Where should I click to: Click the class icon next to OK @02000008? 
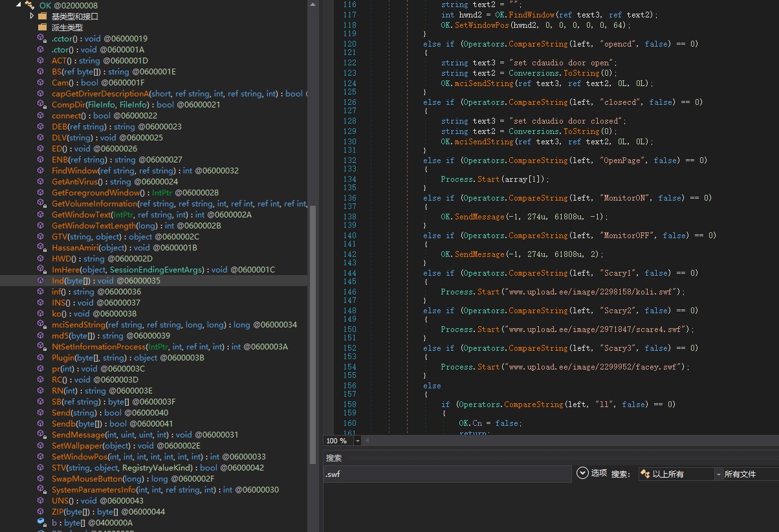(30, 5)
